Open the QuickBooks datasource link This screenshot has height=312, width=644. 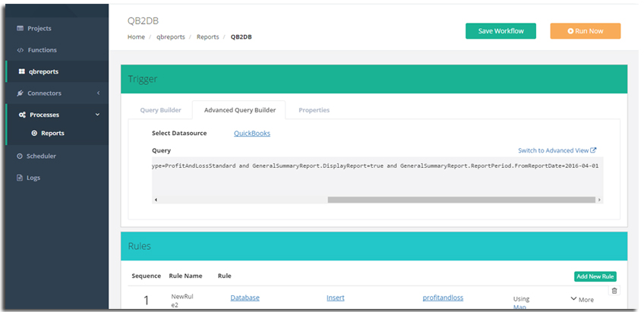(251, 134)
